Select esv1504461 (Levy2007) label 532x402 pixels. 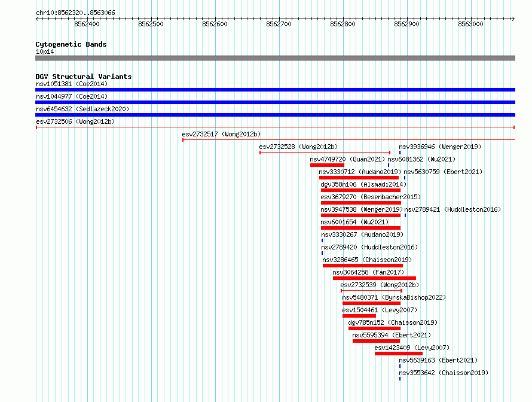pos(380,310)
